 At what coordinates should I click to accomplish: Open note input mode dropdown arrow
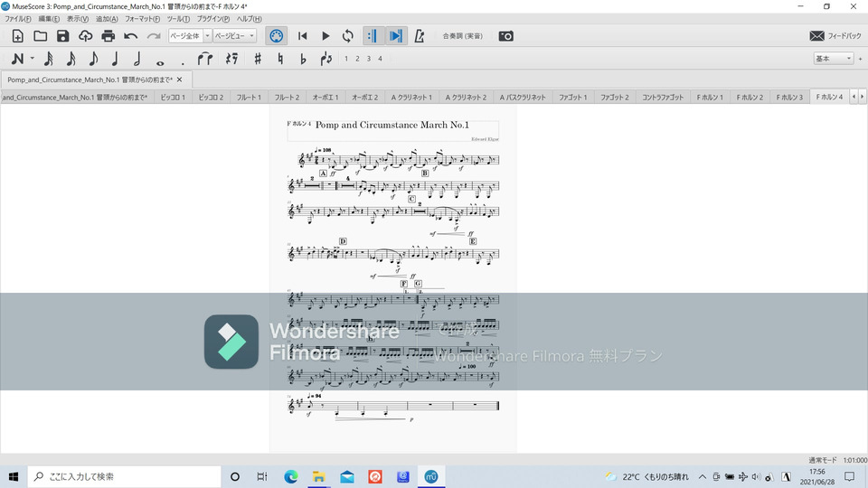(x=33, y=59)
